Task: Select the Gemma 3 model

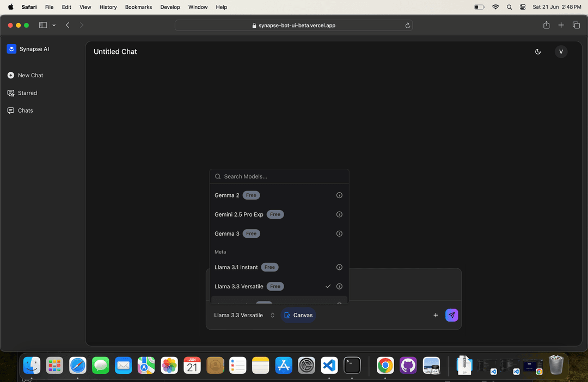Action: coord(227,233)
